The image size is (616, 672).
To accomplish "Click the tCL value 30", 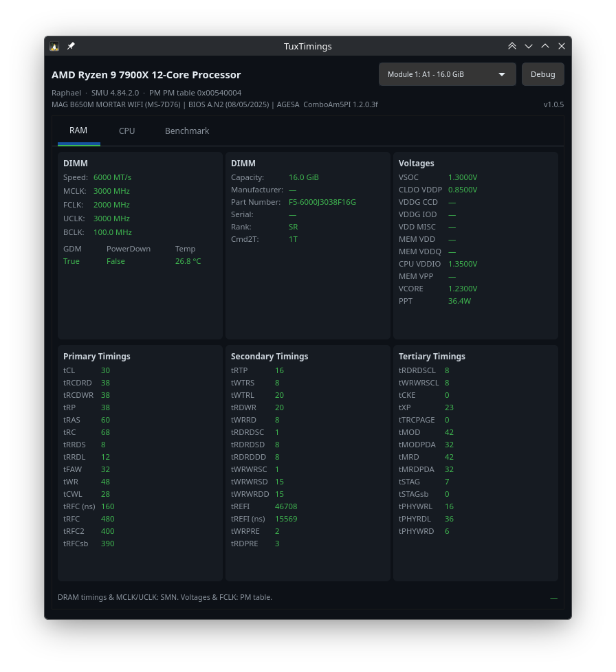I will pyautogui.click(x=105, y=371).
